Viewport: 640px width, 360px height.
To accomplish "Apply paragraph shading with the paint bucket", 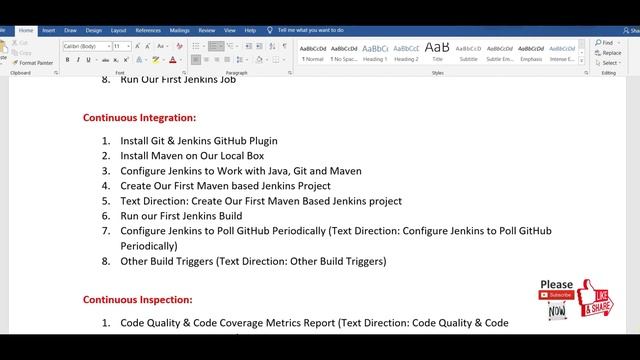I will [x=259, y=60].
